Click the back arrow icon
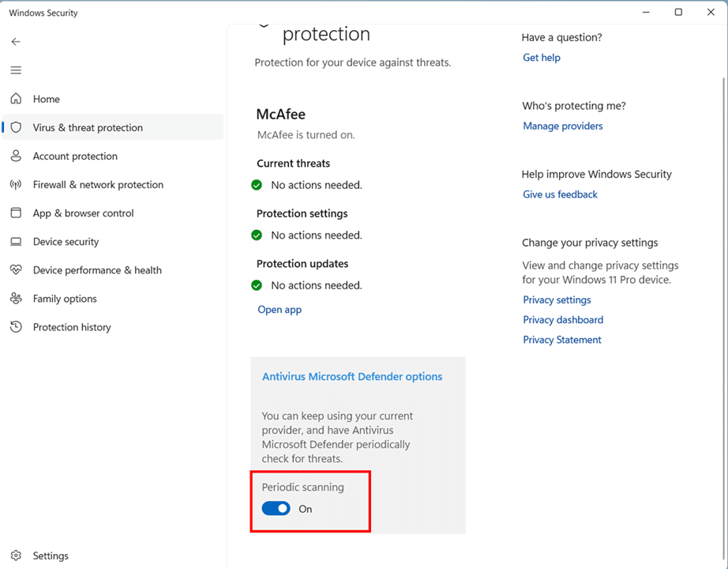The height and width of the screenshot is (569, 728). click(x=16, y=42)
